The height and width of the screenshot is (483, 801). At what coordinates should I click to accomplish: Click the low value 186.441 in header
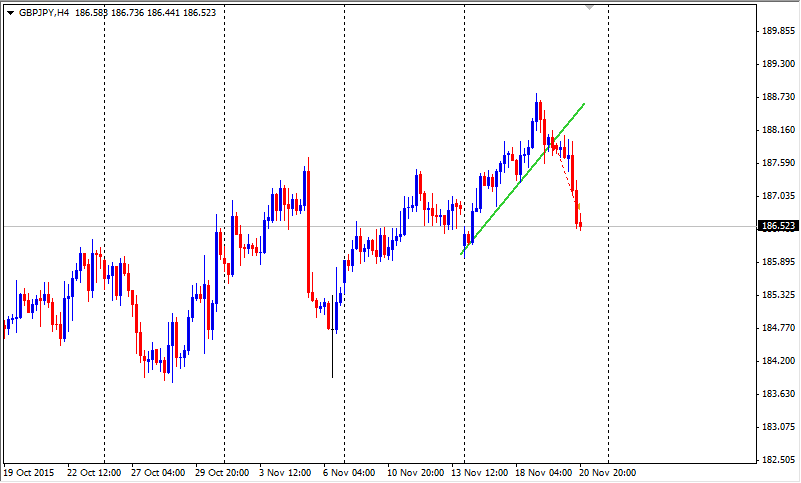(x=163, y=13)
